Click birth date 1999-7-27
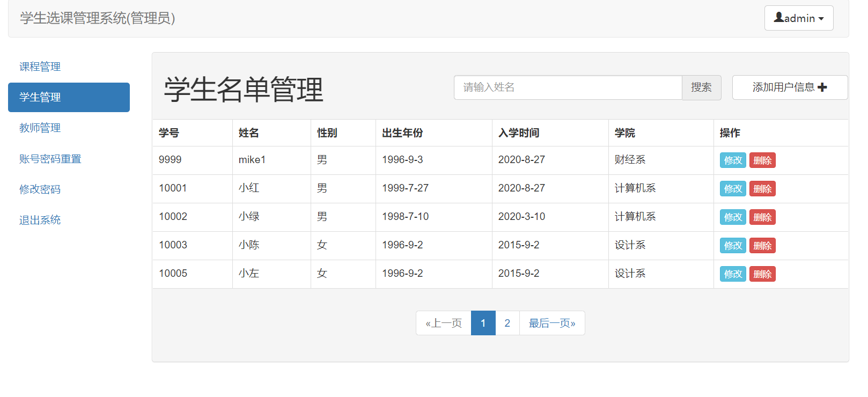The height and width of the screenshot is (397, 868). tap(405, 188)
